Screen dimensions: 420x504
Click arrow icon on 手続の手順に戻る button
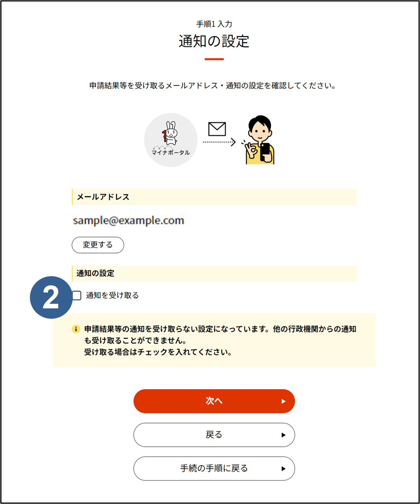click(x=284, y=469)
